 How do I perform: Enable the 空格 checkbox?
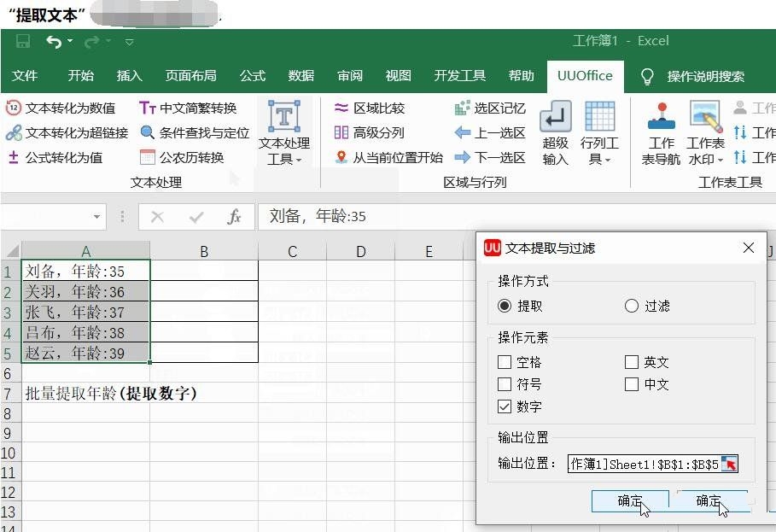click(505, 363)
